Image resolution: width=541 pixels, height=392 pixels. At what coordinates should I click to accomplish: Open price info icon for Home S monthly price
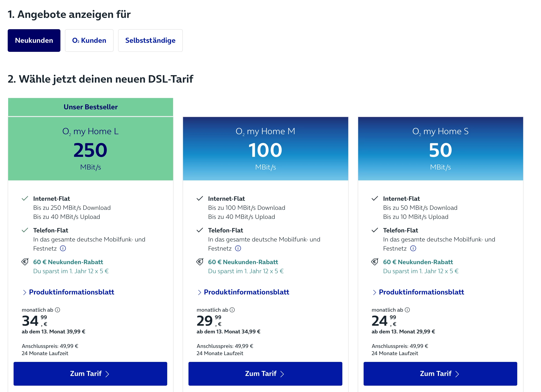tap(408, 310)
